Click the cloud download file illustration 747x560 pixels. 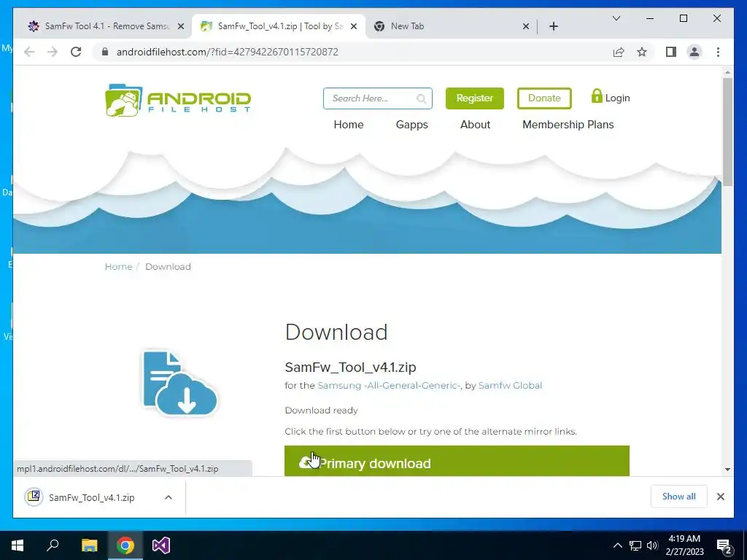tap(179, 383)
